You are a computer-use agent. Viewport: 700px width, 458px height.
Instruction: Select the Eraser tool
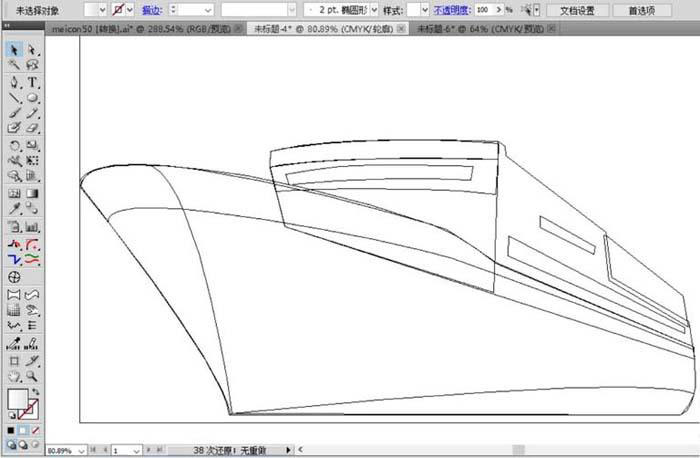[x=32, y=128]
